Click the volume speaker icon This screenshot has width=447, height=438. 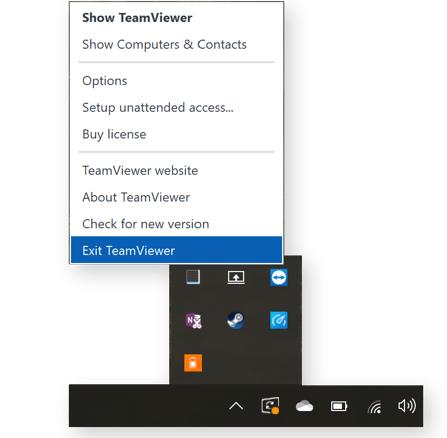[407, 406]
